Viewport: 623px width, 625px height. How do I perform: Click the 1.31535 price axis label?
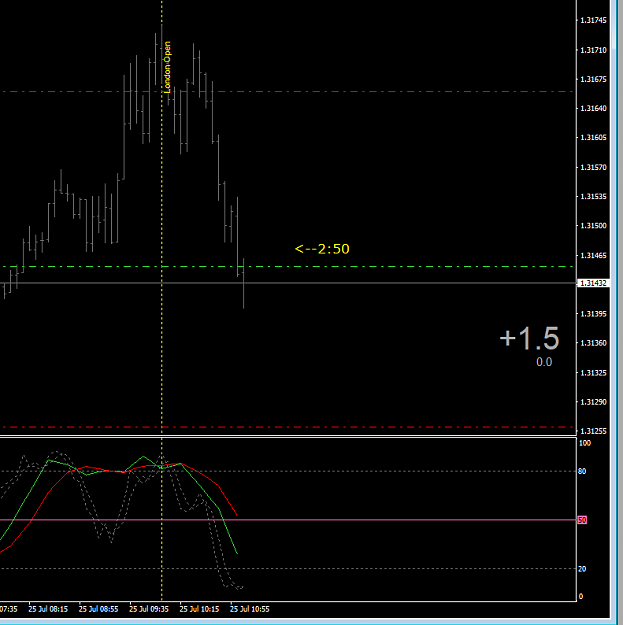point(594,197)
